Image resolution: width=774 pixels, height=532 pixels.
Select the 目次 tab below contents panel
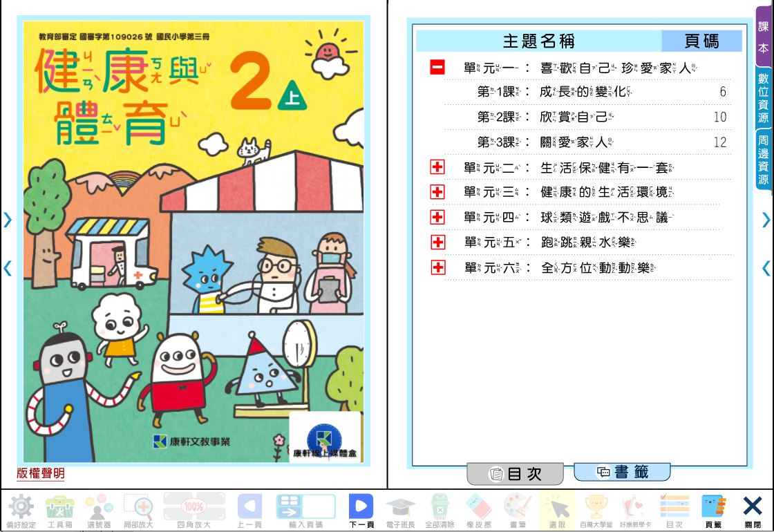(x=516, y=474)
